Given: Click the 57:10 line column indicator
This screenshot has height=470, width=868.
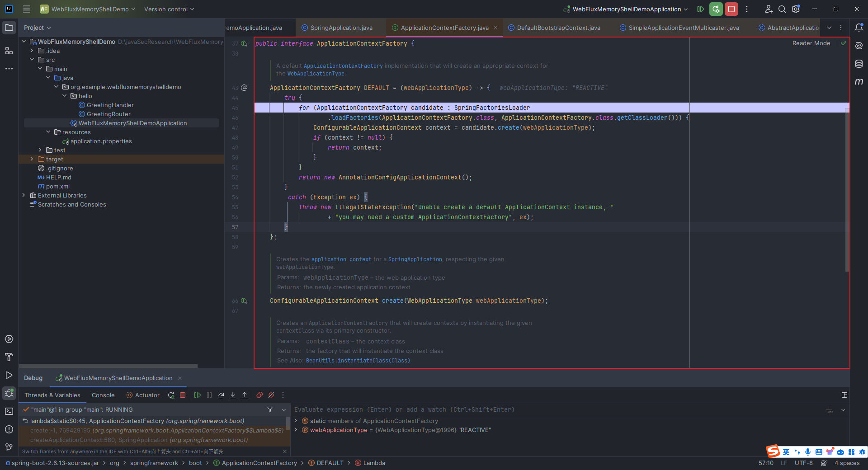Looking at the screenshot, I should (766, 463).
